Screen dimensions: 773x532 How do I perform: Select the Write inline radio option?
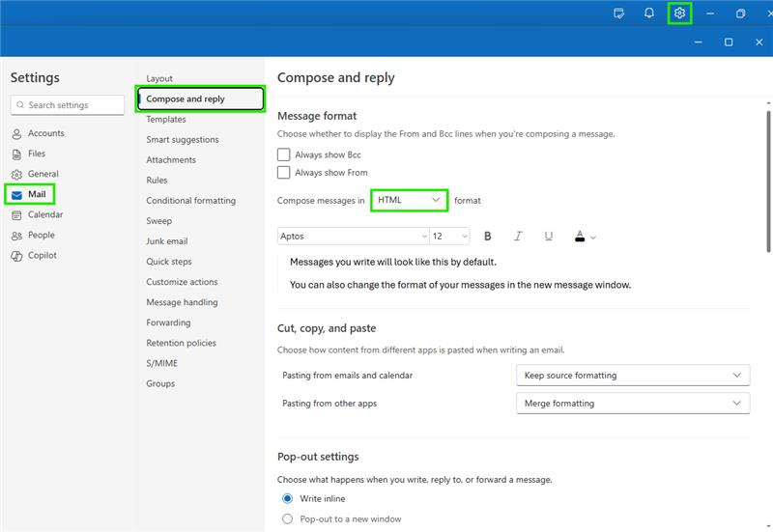pos(287,498)
